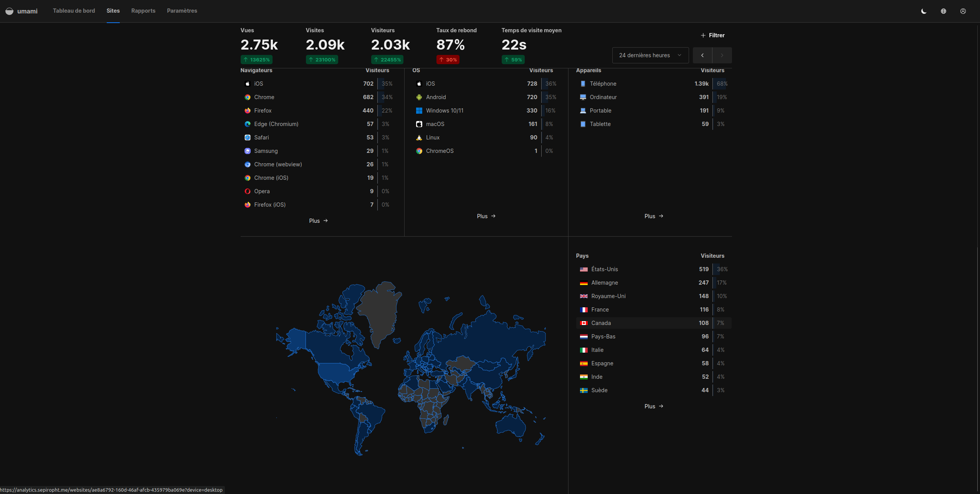Open the Tableau de bord menu
The width and height of the screenshot is (980, 494).
[74, 11]
